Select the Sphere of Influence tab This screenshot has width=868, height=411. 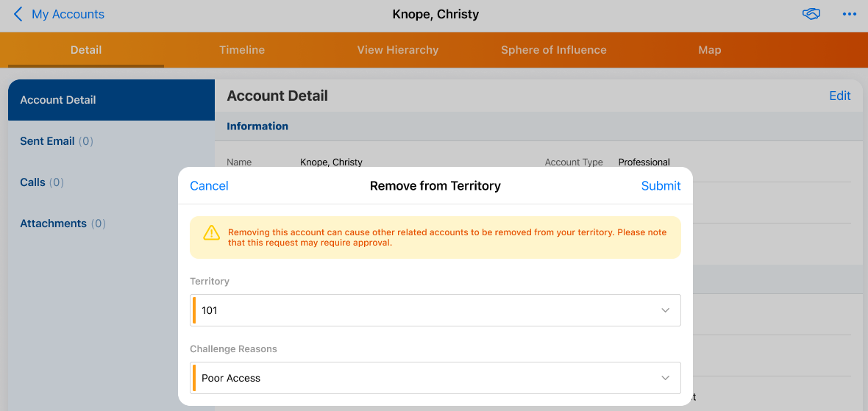pyautogui.click(x=554, y=50)
